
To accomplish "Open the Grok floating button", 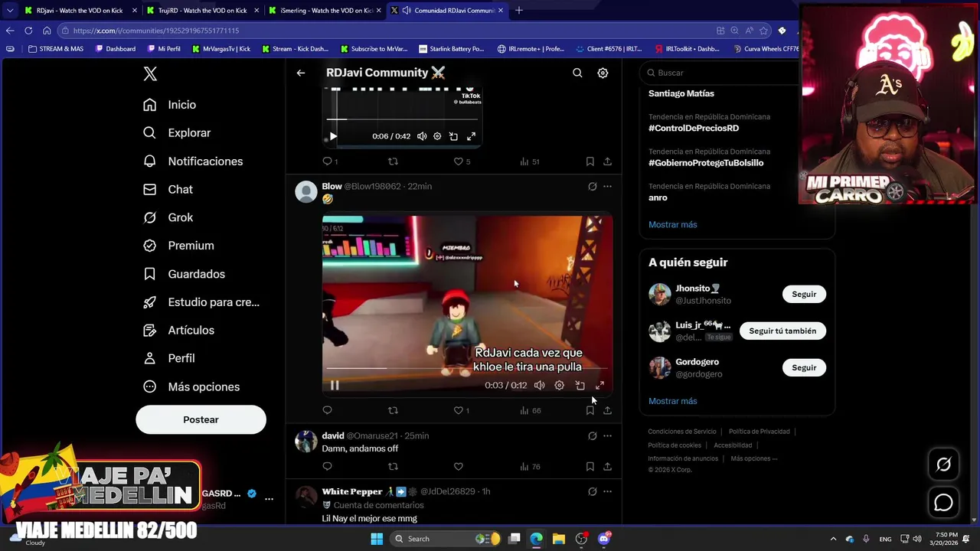I will 943,464.
